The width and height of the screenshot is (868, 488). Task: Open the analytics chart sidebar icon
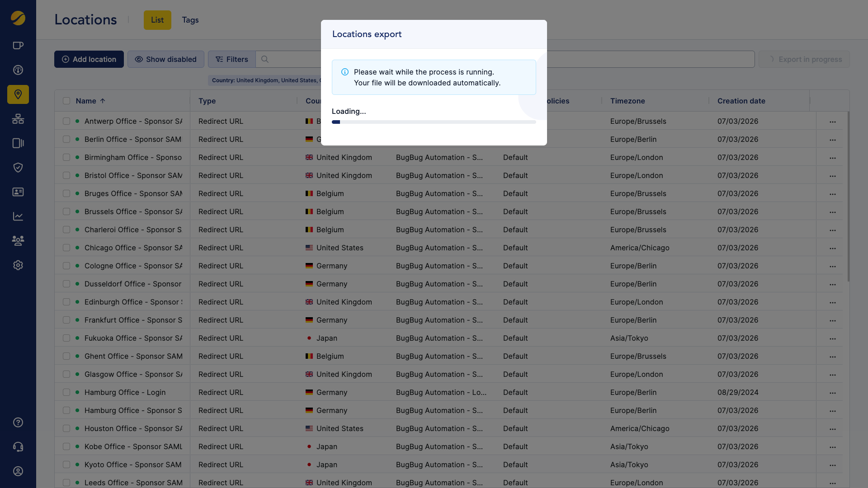point(18,216)
